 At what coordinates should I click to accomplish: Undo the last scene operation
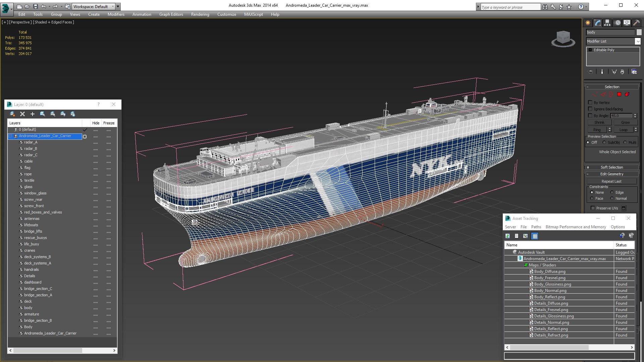coord(44,6)
